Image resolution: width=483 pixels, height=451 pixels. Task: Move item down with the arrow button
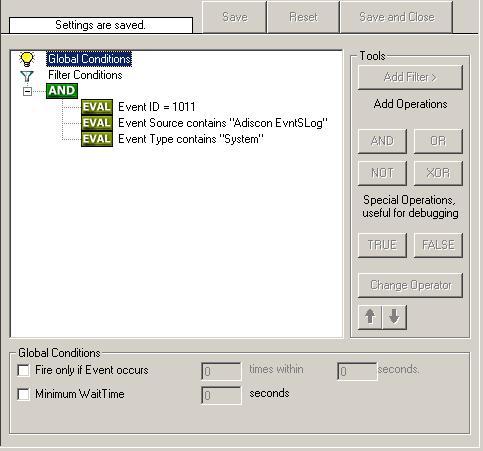[394, 317]
